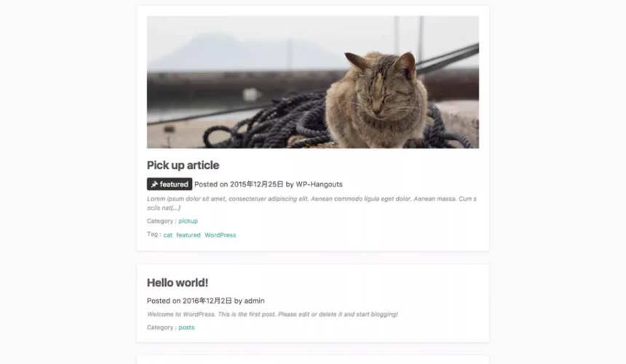
Task: Click the dark 'featured' badge label
Action: (x=170, y=184)
